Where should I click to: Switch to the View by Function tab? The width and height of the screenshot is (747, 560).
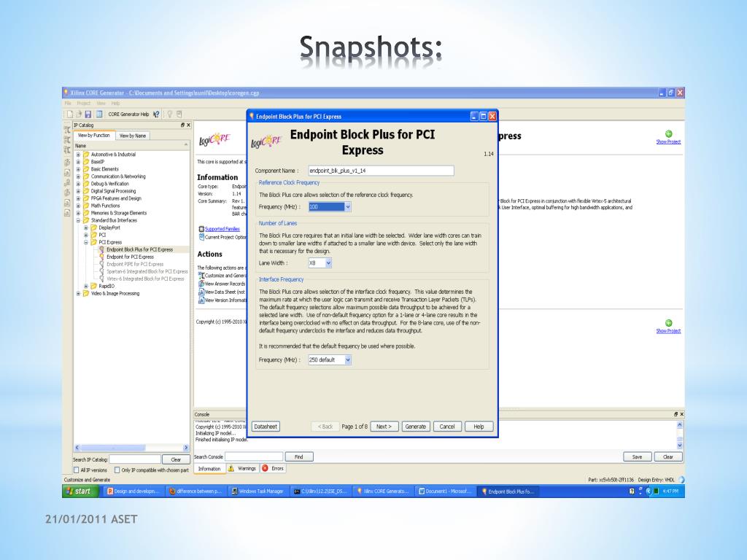(x=94, y=135)
